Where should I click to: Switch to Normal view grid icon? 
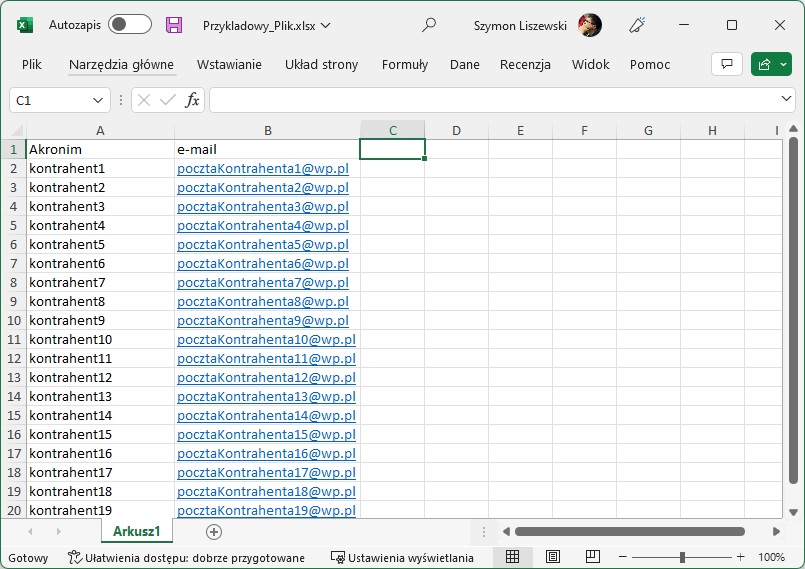click(x=512, y=557)
